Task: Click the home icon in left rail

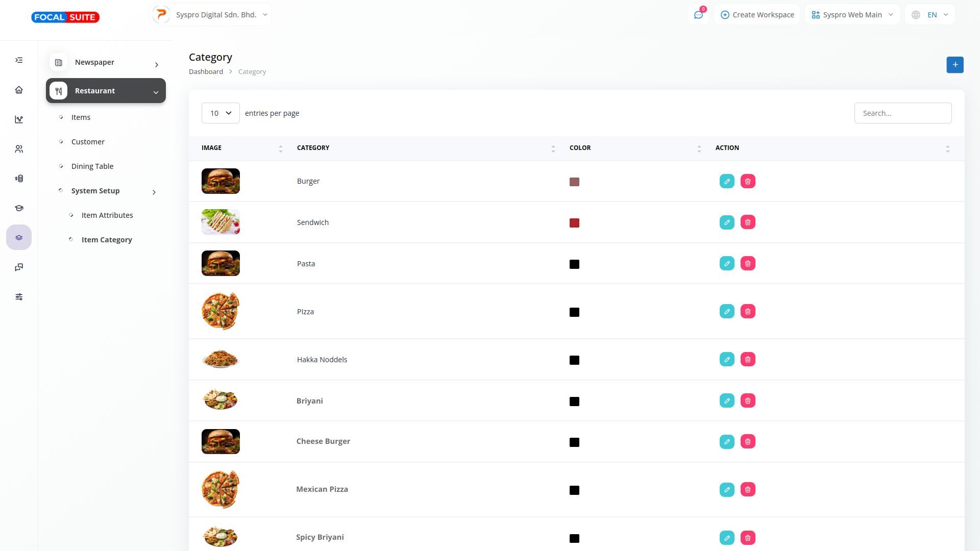Action: [19, 90]
